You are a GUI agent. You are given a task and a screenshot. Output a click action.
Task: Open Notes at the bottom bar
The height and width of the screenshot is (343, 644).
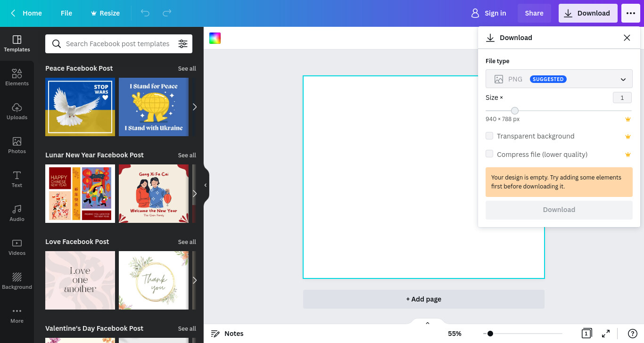tap(227, 334)
